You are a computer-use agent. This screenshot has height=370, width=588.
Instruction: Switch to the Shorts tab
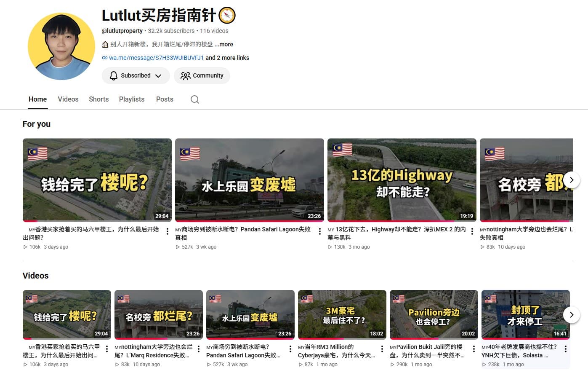pos(99,99)
